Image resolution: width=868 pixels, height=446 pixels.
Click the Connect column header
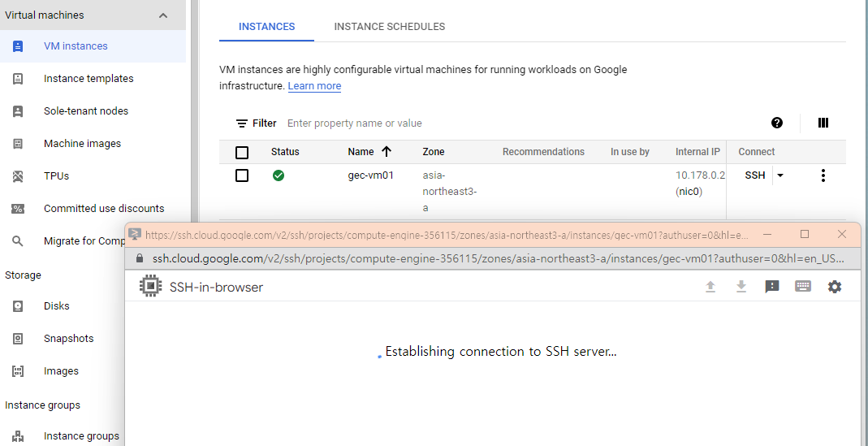(x=757, y=152)
